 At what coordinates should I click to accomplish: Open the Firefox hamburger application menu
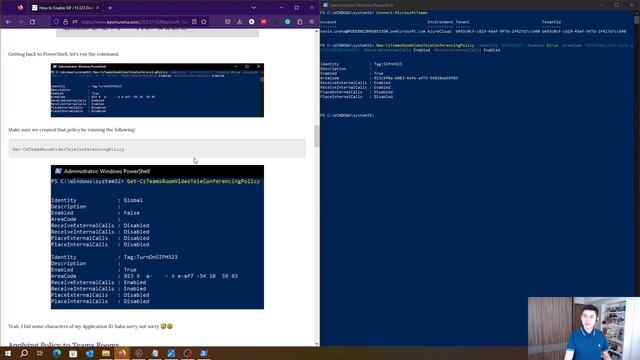tap(311, 22)
